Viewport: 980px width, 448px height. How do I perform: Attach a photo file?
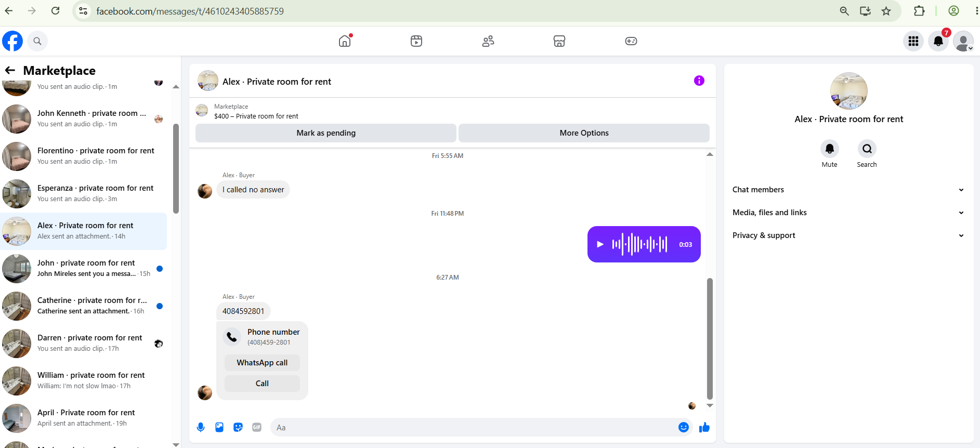tap(219, 427)
